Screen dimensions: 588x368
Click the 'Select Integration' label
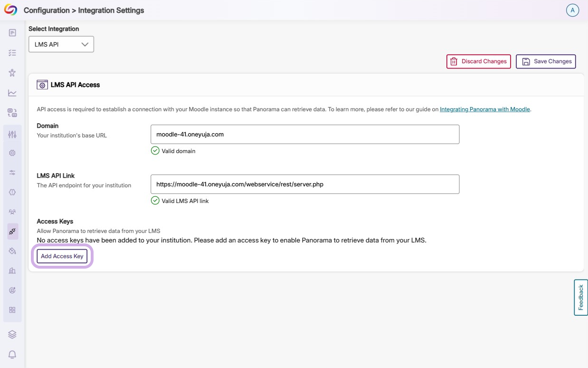coord(54,29)
